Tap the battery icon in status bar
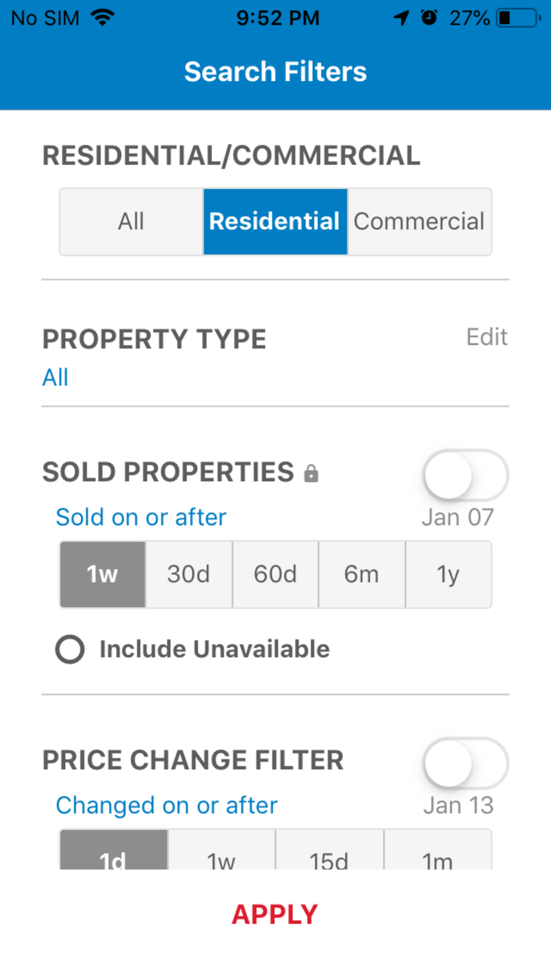This screenshot has height=980, width=551. (518, 18)
